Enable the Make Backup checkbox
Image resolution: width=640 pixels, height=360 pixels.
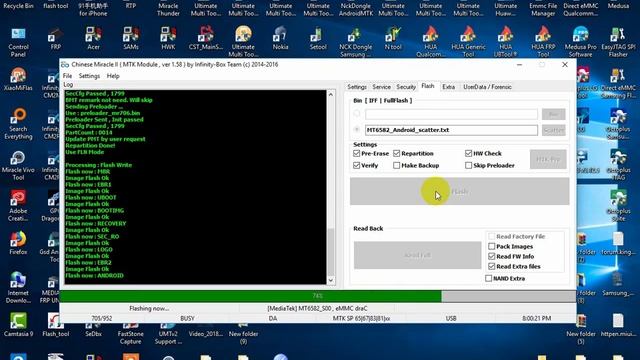[396, 165]
